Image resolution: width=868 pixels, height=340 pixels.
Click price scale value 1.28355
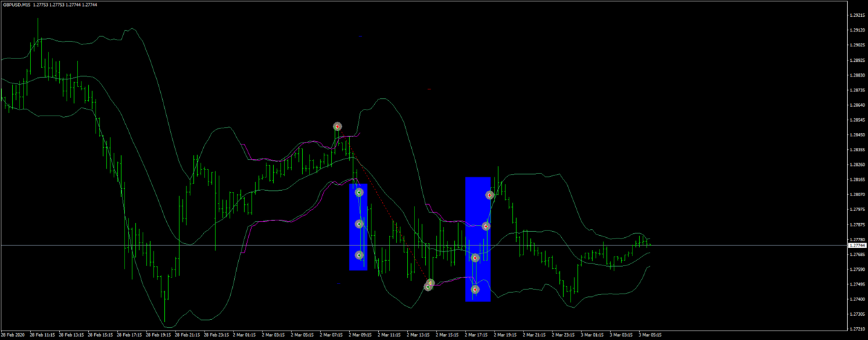[857, 150]
